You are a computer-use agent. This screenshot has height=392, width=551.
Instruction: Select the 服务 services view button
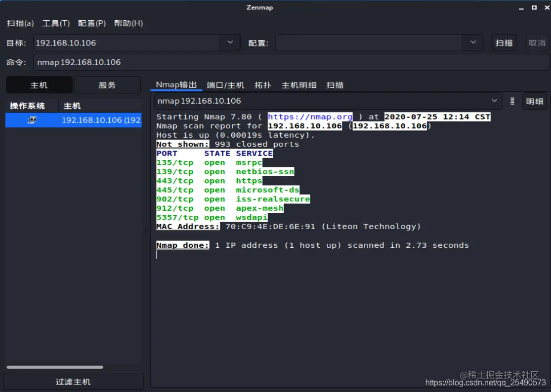click(107, 85)
